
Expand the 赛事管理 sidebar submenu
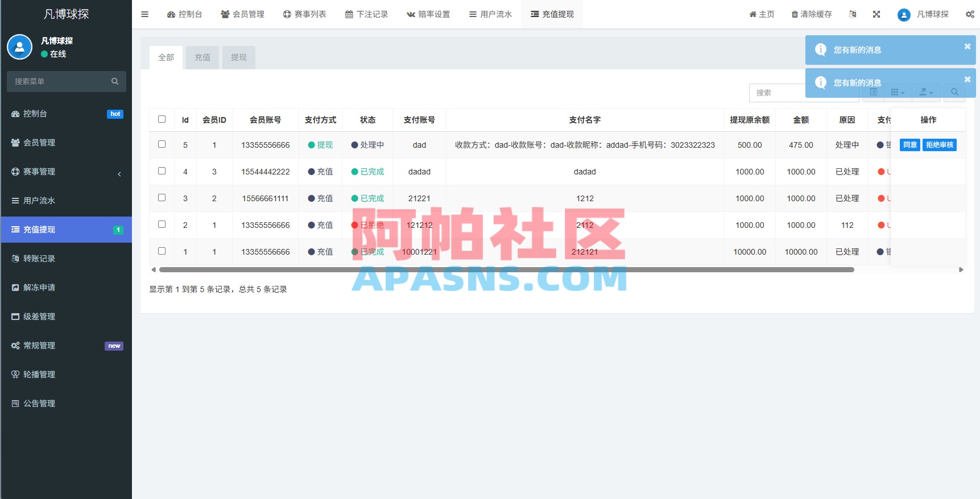tap(67, 172)
